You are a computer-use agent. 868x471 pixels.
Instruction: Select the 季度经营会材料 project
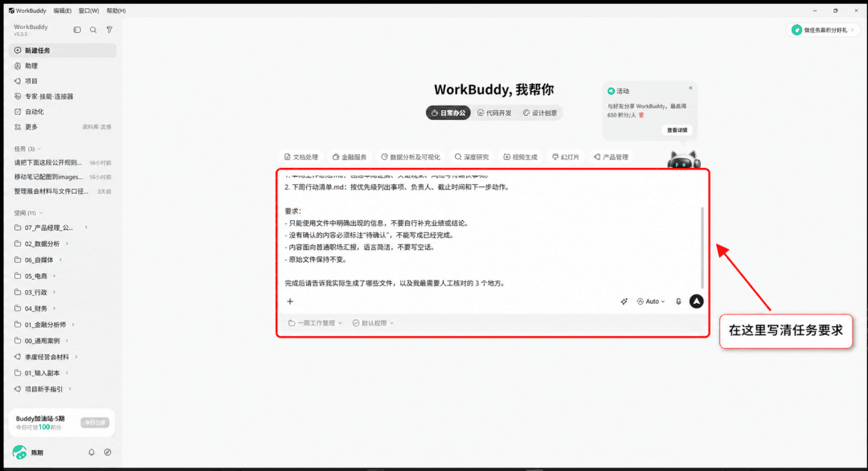point(47,357)
